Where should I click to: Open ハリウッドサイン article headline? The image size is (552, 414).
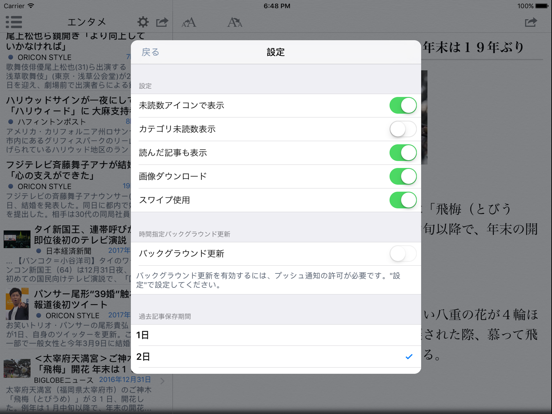tap(69, 106)
